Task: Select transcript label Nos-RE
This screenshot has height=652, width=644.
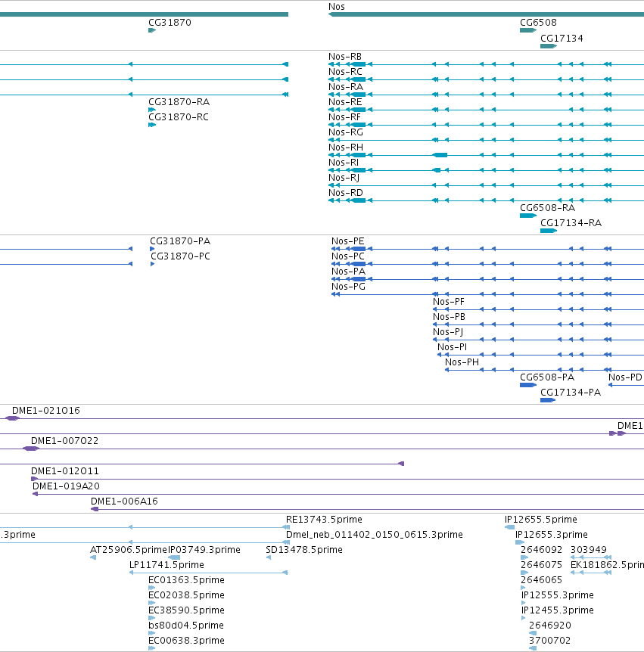Action: pyautogui.click(x=345, y=102)
